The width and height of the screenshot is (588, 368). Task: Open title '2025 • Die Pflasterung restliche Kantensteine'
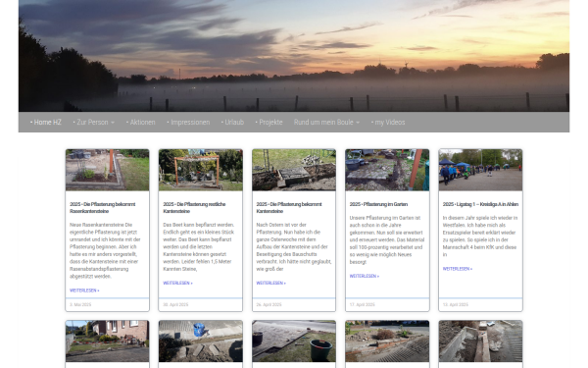tap(194, 208)
